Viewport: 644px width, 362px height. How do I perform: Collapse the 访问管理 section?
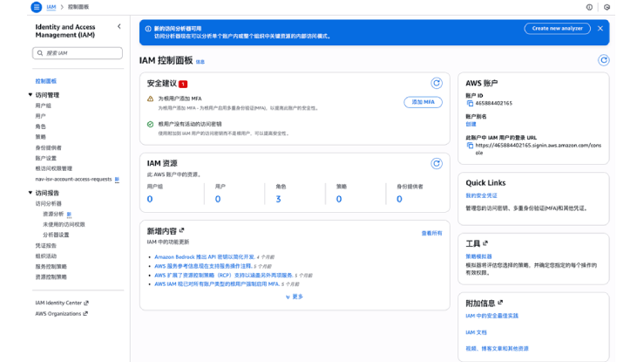pos(31,95)
